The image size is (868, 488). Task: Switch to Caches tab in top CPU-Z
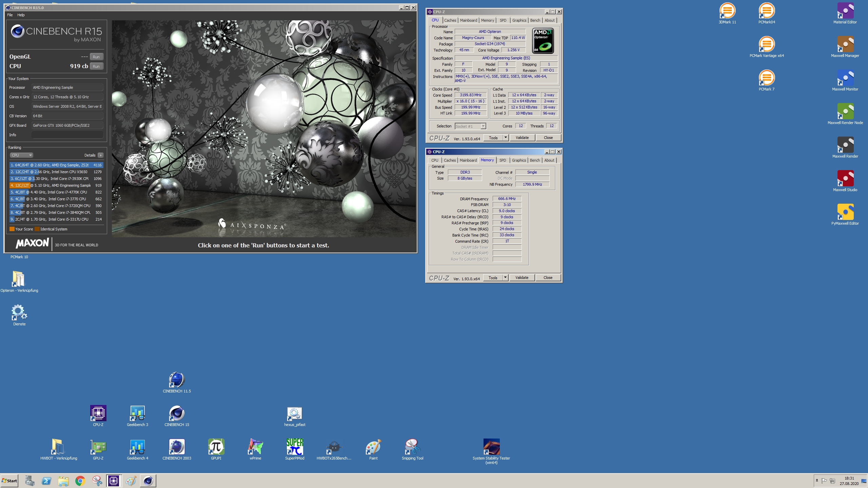pyautogui.click(x=450, y=20)
